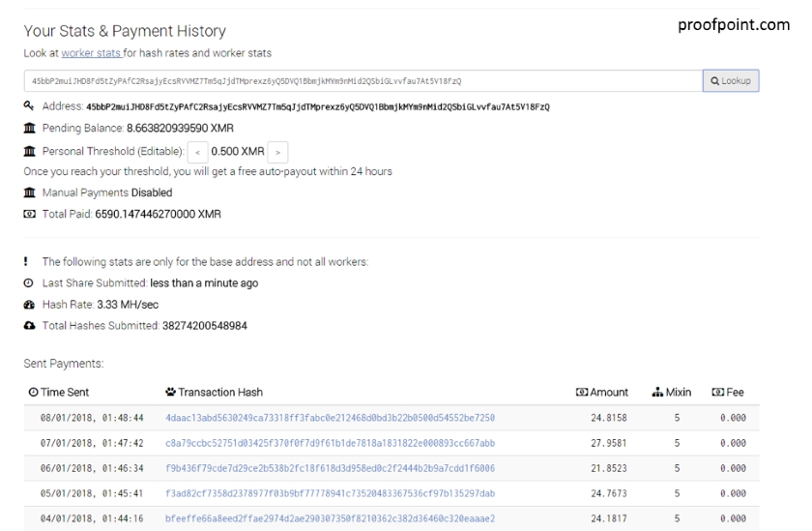Image resolution: width=812 pixels, height=531 pixels.
Task: Select the Hash Rate value 3.33 MH/sec
Action: (128, 305)
